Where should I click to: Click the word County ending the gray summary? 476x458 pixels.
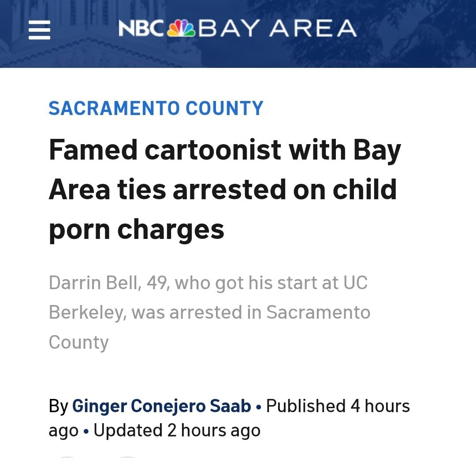(78, 343)
